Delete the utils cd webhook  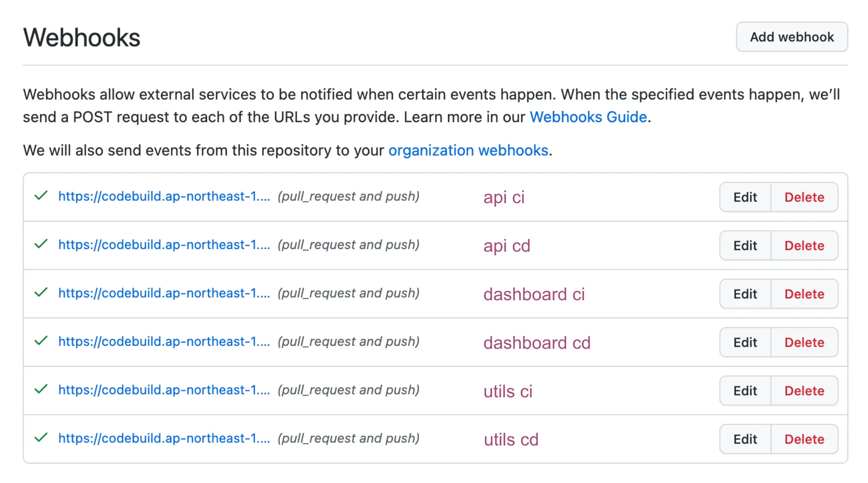[804, 439]
